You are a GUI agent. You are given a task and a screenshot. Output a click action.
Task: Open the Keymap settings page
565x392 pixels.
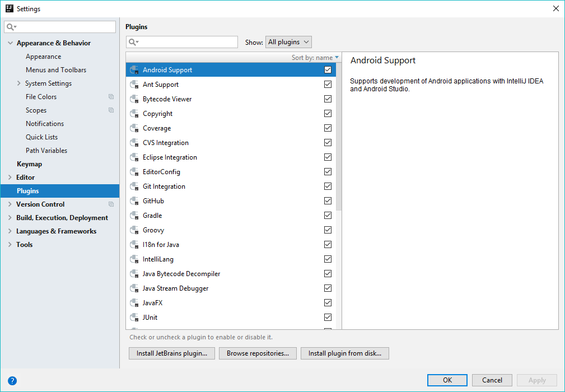click(29, 164)
